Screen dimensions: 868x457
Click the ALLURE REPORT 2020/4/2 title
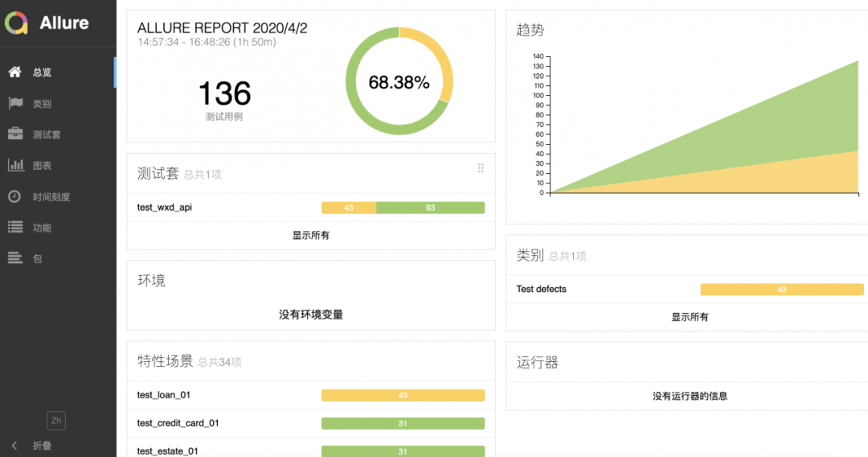tap(222, 27)
